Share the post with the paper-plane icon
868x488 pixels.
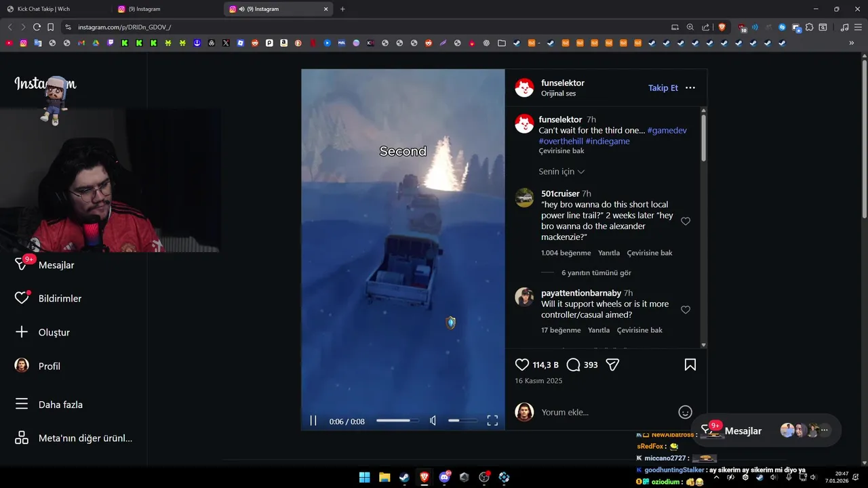(x=612, y=365)
